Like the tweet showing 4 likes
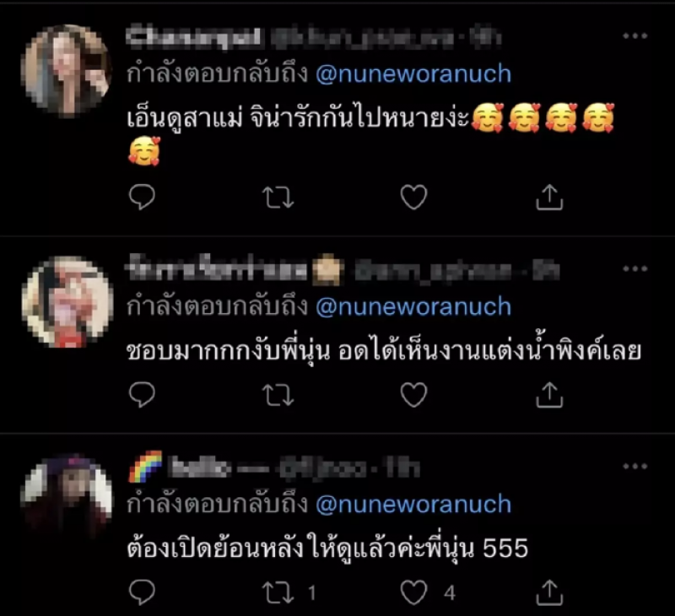675x616 pixels. click(x=413, y=592)
